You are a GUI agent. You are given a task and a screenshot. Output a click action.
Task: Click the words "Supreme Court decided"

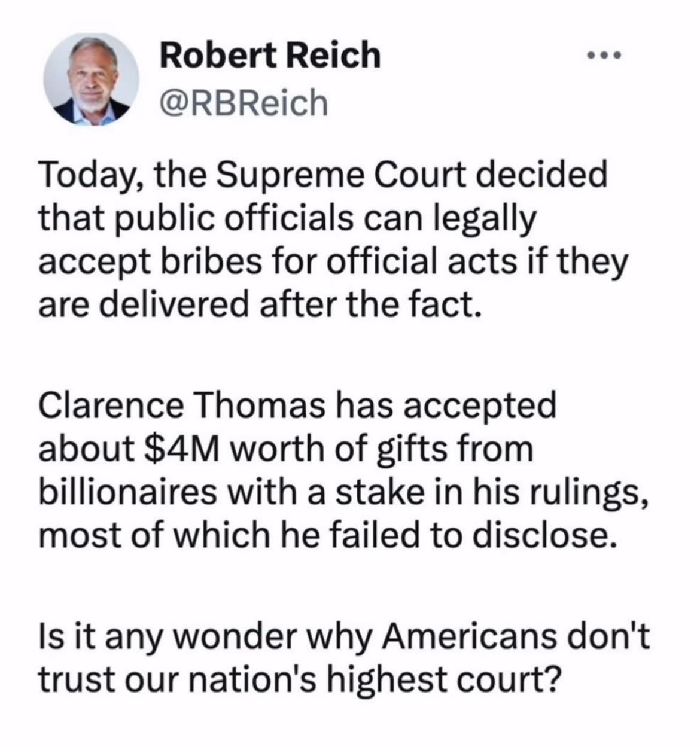click(x=412, y=175)
